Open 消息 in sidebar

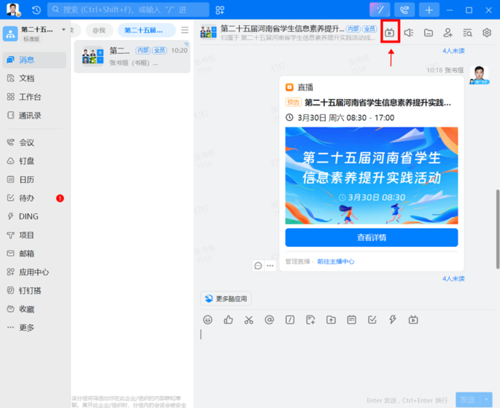coord(34,60)
